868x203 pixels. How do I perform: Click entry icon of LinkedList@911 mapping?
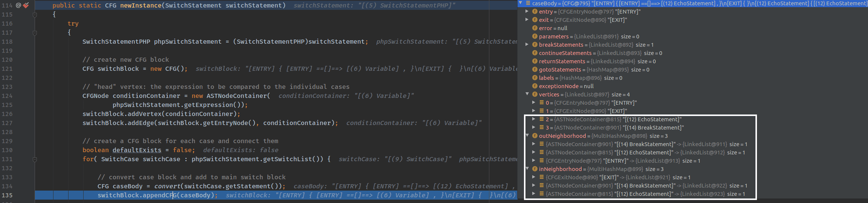[541, 144]
